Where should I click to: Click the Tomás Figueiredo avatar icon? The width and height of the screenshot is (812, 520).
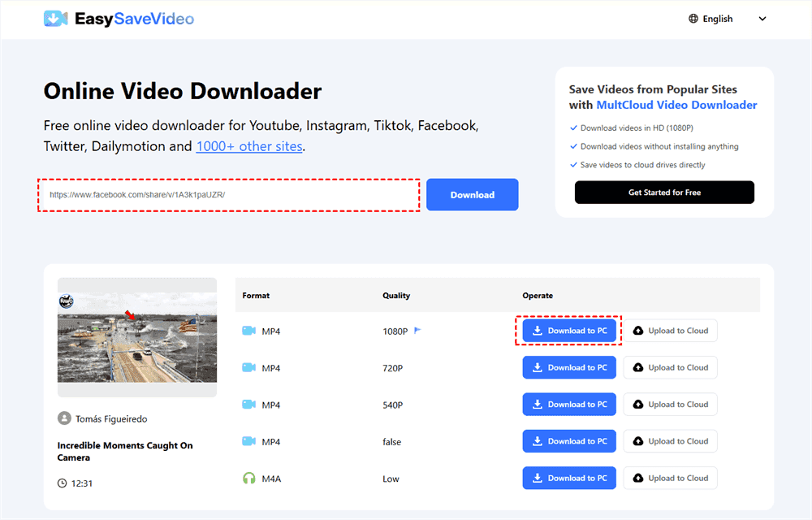pos(64,418)
